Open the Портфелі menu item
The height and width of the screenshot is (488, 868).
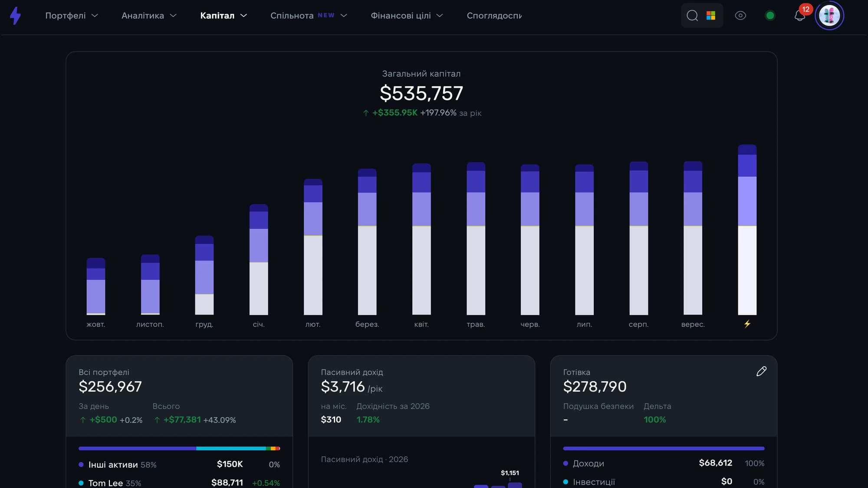pos(66,16)
